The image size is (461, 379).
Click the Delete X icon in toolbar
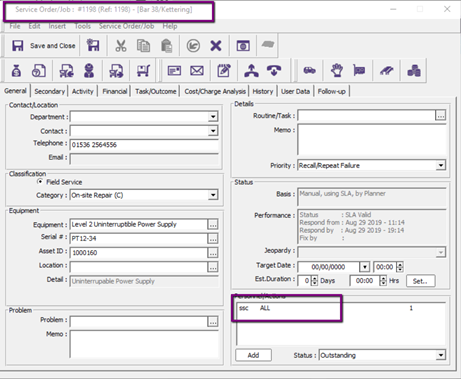[x=216, y=46]
